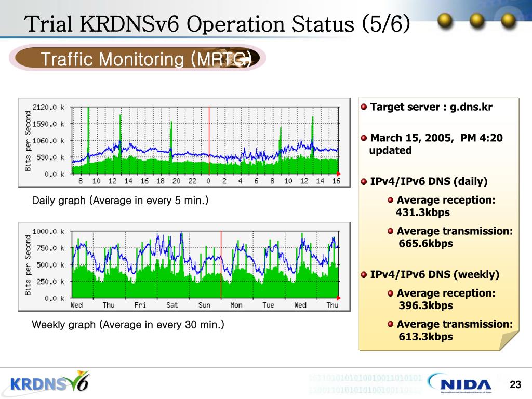Click the page number 23
Viewport: 532px width, 399px height.
[x=515, y=384]
